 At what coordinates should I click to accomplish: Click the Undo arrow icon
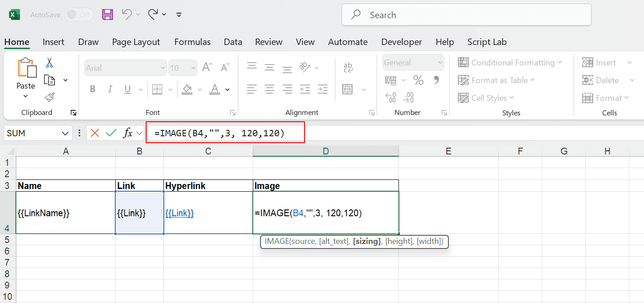(x=127, y=15)
